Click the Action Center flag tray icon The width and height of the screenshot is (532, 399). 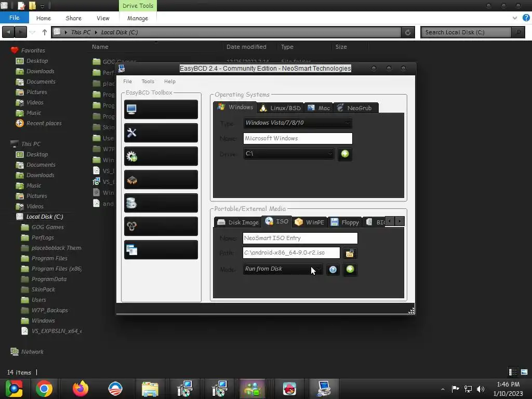[455, 389]
